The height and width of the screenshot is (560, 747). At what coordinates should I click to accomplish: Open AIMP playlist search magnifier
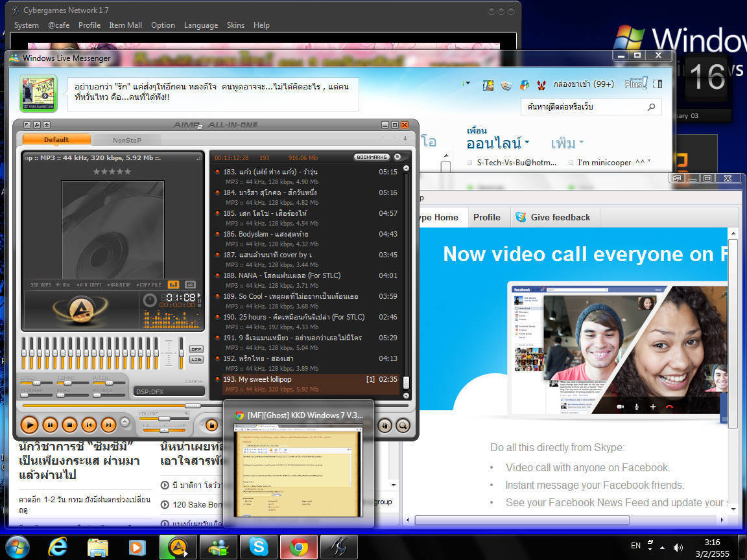[x=403, y=425]
